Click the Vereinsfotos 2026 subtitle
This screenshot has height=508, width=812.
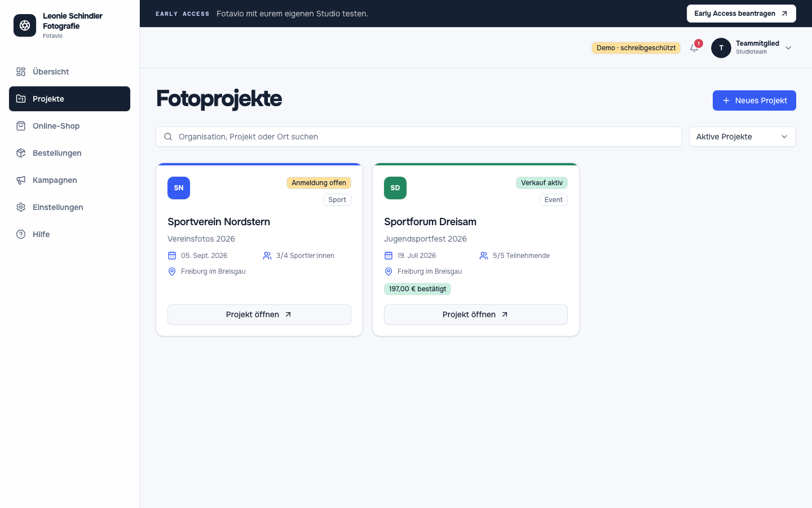(x=201, y=239)
